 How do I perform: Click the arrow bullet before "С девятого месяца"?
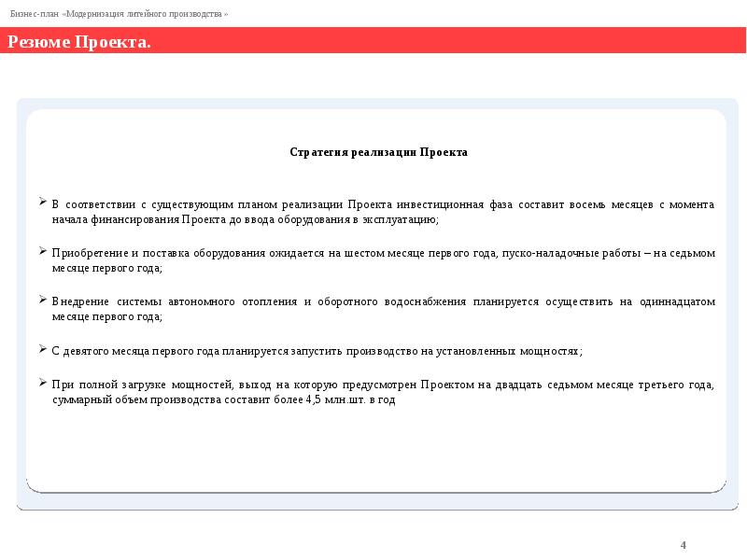[x=43, y=348]
